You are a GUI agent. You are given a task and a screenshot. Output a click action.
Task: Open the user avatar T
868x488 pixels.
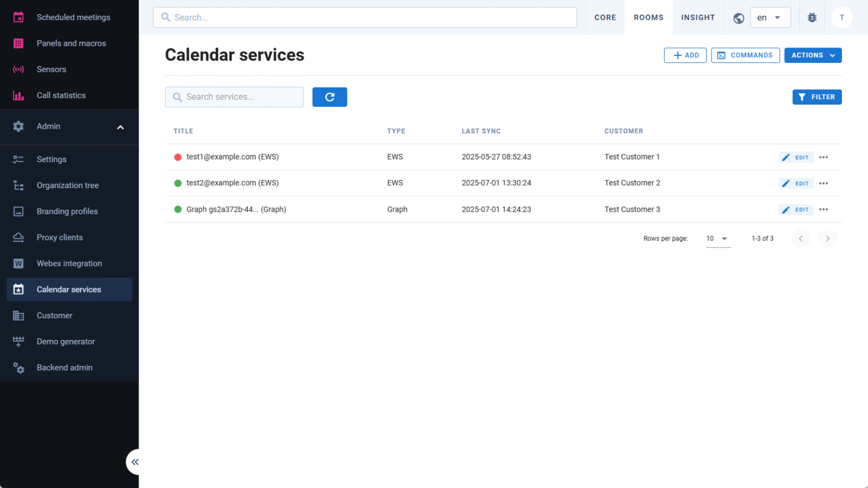coord(841,18)
